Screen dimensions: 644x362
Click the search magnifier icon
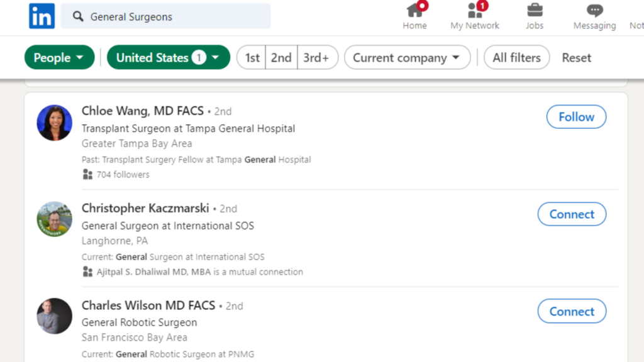77,16
